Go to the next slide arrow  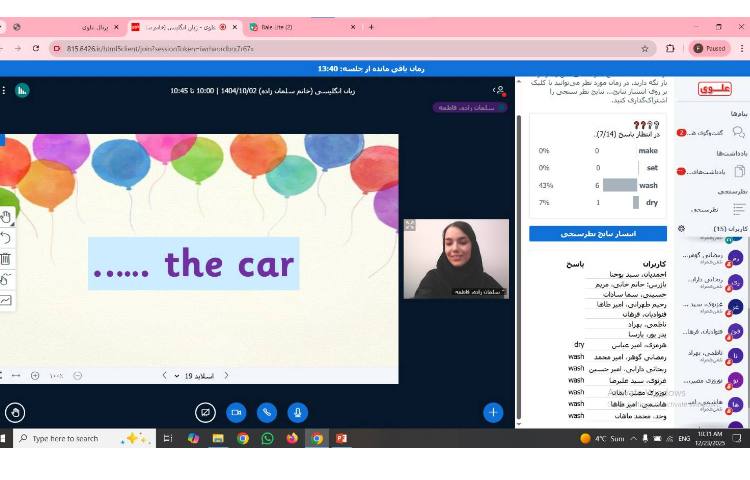coord(226,376)
